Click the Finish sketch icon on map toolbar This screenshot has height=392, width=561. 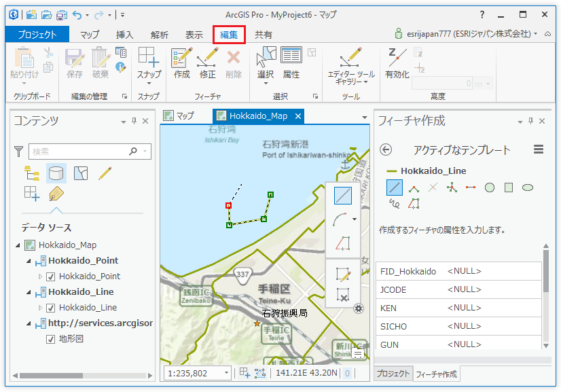(343, 274)
